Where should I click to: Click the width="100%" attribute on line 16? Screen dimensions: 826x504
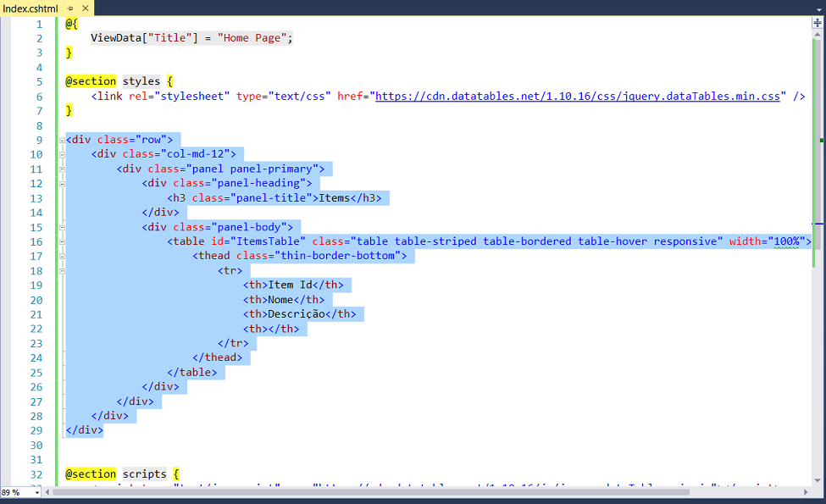point(767,241)
